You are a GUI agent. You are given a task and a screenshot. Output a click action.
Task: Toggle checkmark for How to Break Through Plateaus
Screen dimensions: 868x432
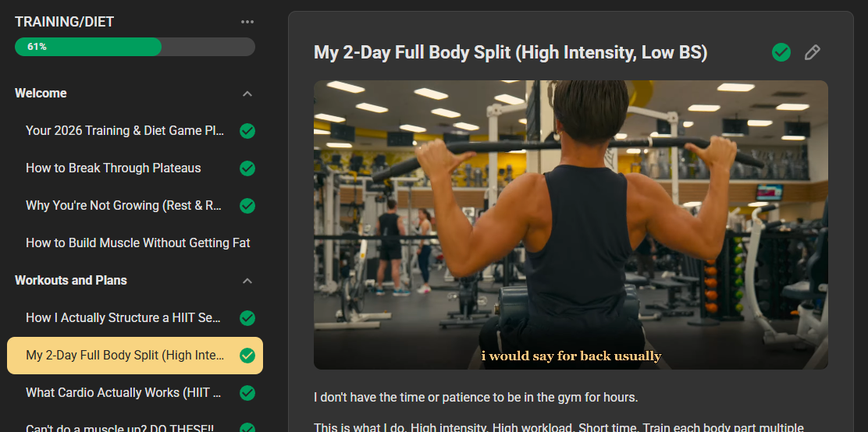pyautogui.click(x=247, y=168)
